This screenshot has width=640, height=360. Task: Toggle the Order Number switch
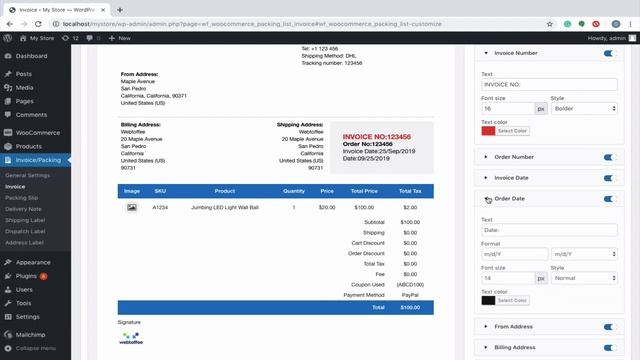(x=608, y=157)
